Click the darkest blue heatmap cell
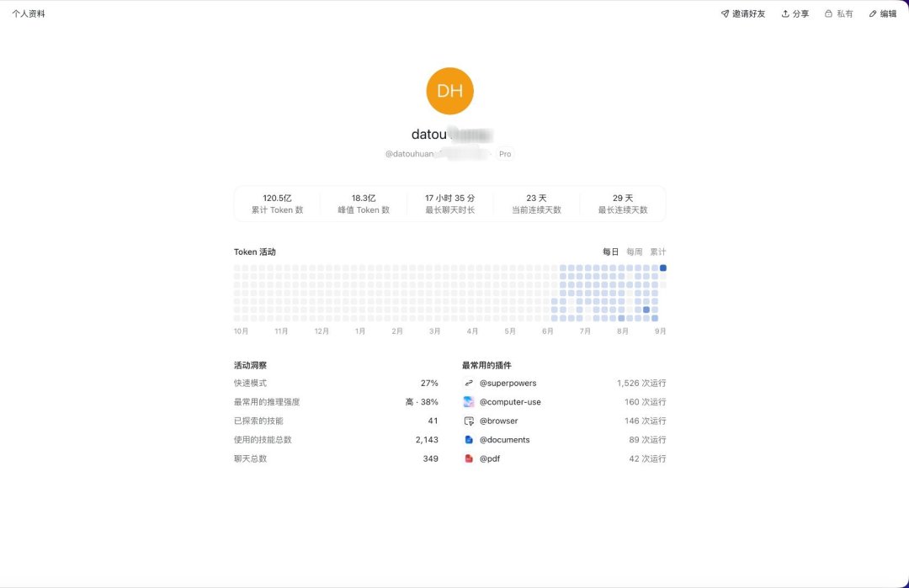Image resolution: width=909 pixels, height=588 pixels. 663,268
